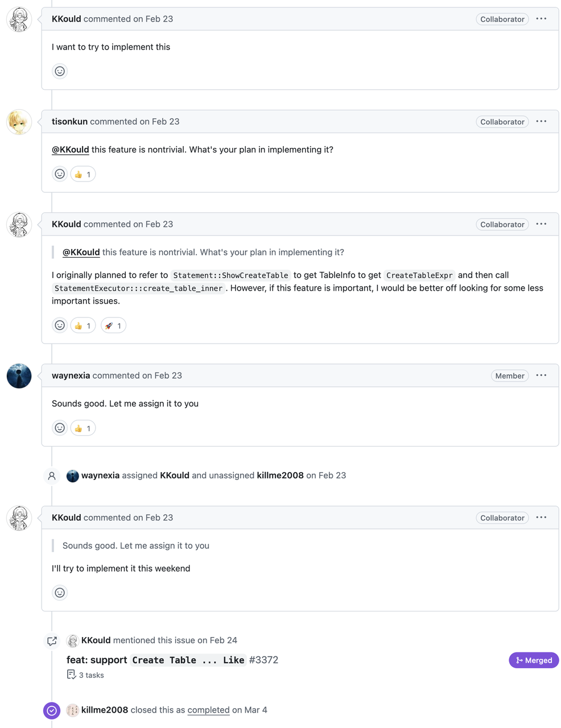
Task: Add reaction to 'implement it this weekend' comment
Action: tap(60, 593)
